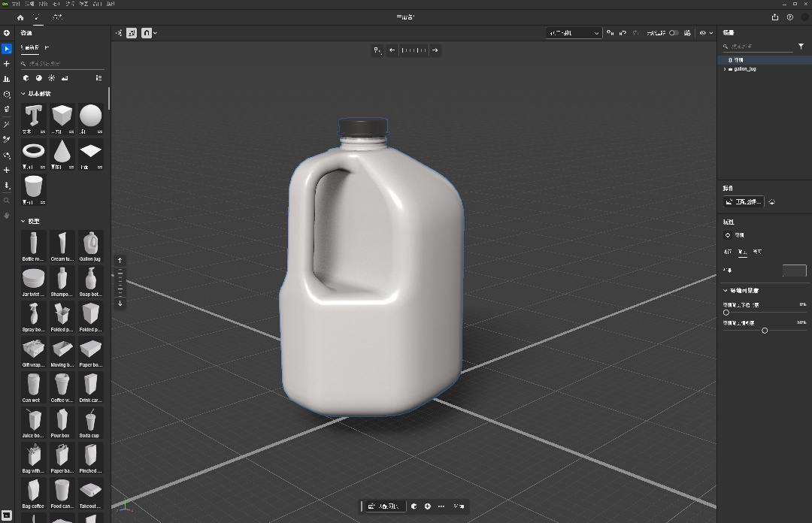Viewport: 812px width, 523px height.
Task: Click the color swatch in properties panel
Action: tap(795, 271)
